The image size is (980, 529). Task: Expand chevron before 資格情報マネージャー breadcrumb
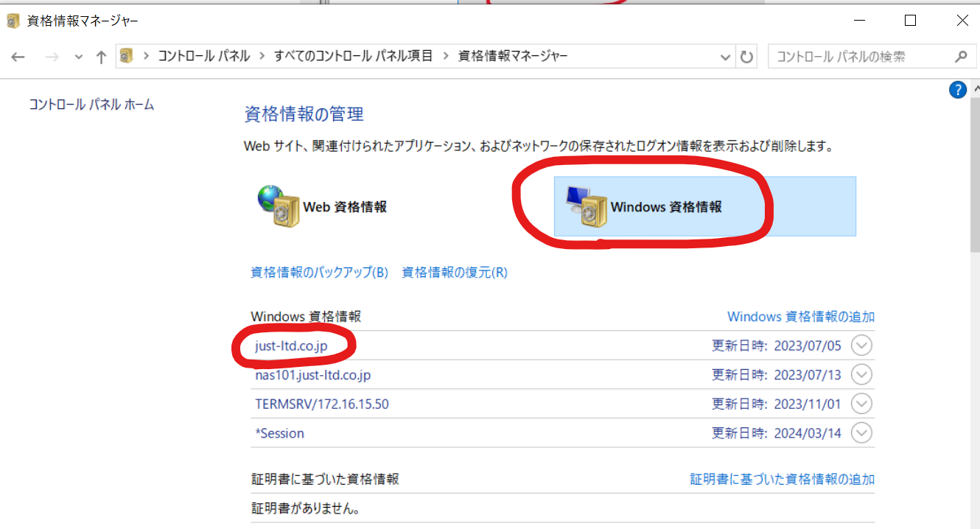click(x=446, y=56)
